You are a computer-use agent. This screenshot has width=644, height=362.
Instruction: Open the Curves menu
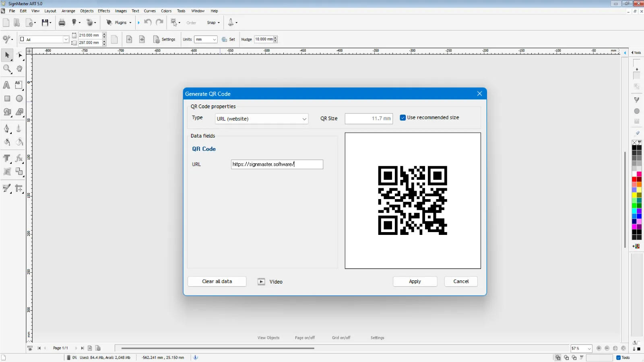[150, 11]
